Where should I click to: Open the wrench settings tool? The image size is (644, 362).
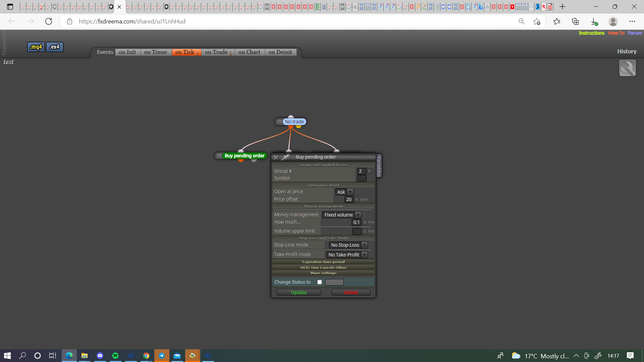coord(627,68)
